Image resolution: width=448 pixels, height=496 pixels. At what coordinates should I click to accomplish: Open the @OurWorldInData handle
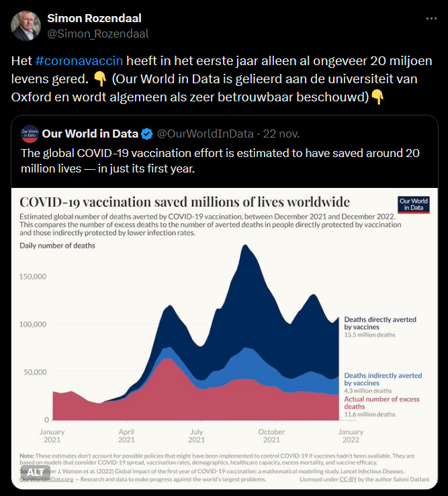tap(205, 134)
